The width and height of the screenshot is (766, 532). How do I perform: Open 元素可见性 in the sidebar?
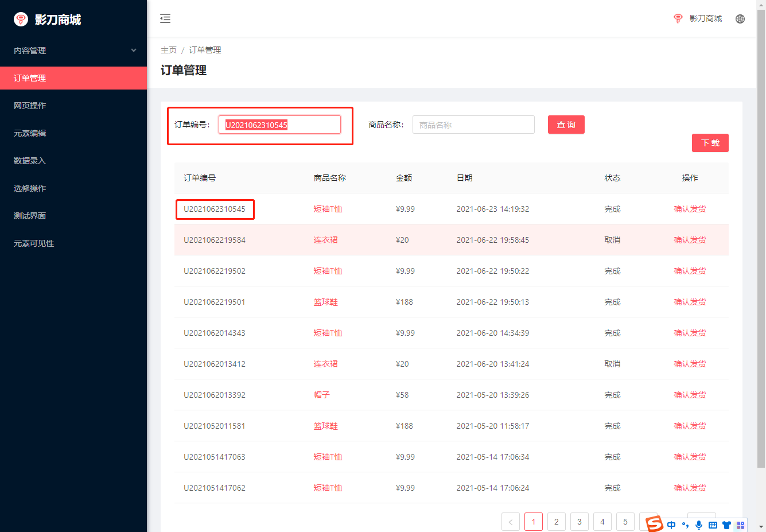click(x=34, y=243)
